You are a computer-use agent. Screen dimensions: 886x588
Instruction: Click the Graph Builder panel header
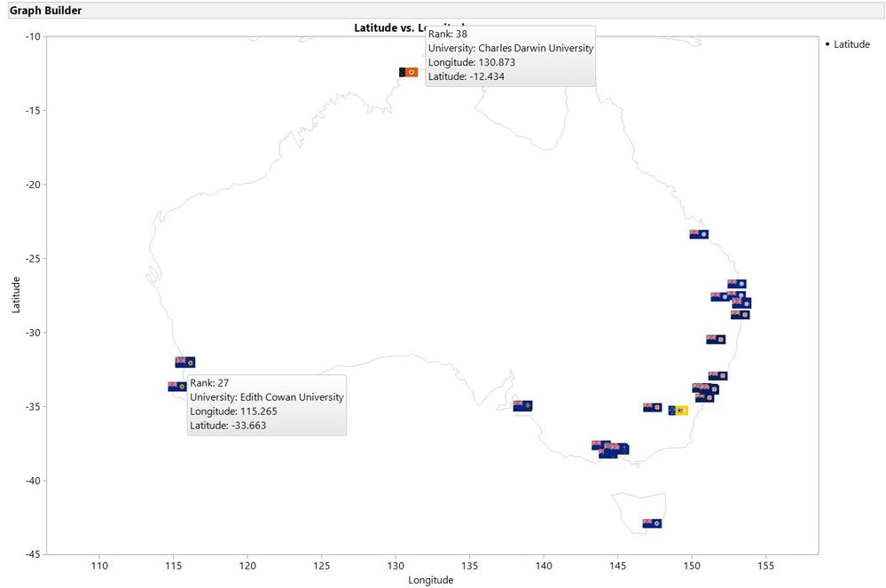point(446,10)
